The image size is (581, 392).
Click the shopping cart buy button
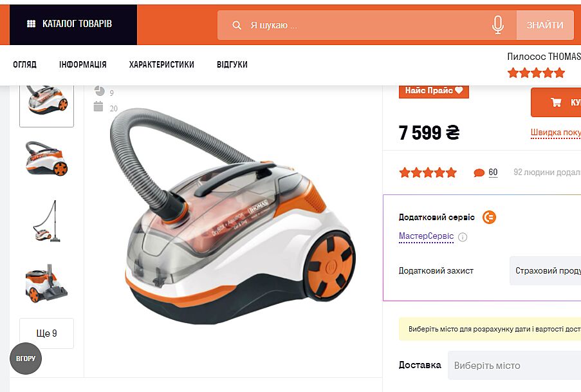click(556, 102)
